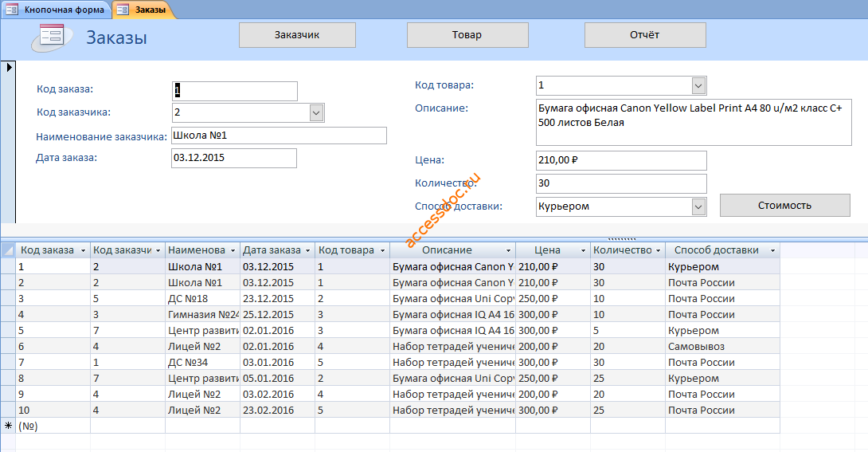This screenshot has width=868, height=452.
Task: Expand the Код товара combo box
Action: pyautogui.click(x=698, y=86)
